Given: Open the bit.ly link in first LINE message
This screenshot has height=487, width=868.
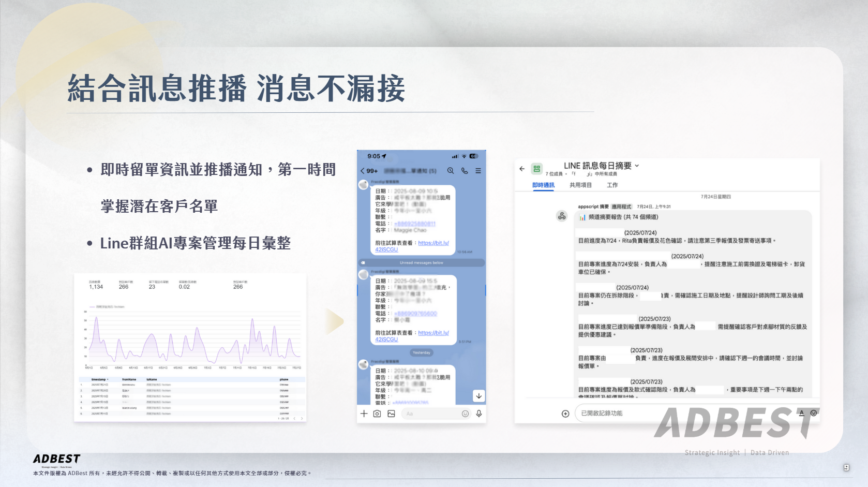Looking at the screenshot, I should [x=433, y=243].
